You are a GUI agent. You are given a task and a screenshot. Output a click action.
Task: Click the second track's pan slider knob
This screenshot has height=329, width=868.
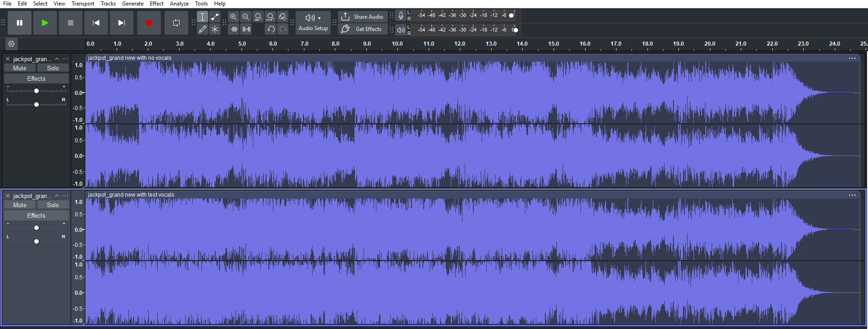(36, 241)
